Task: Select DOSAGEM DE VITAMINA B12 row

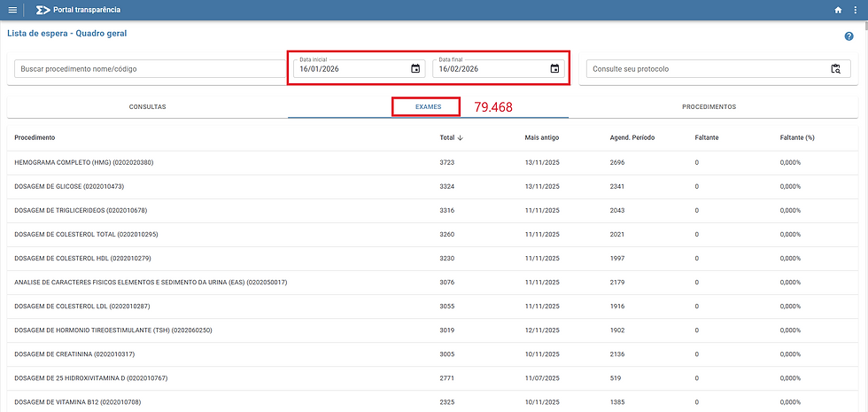Action: pyautogui.click(x=432, y=402)
